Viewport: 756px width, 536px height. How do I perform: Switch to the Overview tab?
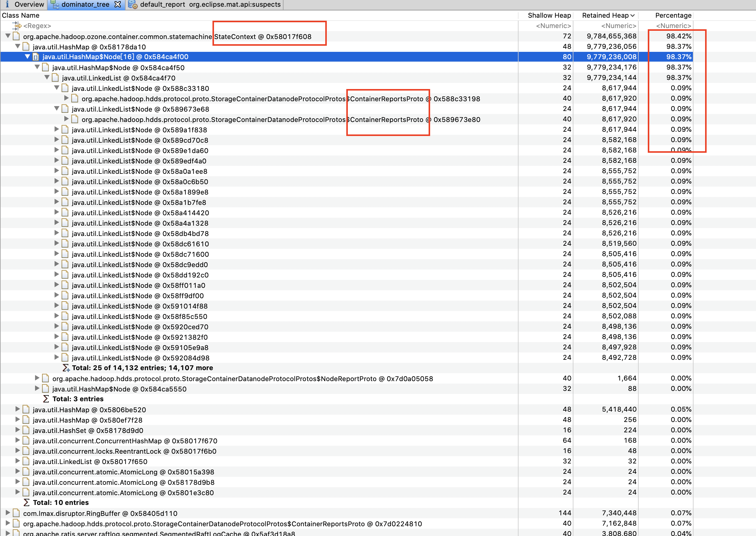29,4
